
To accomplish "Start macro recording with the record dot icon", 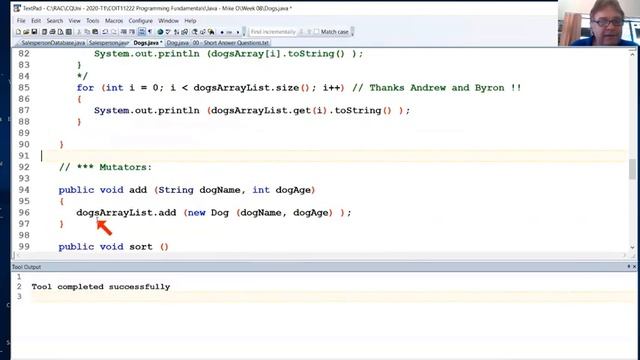I will 222,32.
